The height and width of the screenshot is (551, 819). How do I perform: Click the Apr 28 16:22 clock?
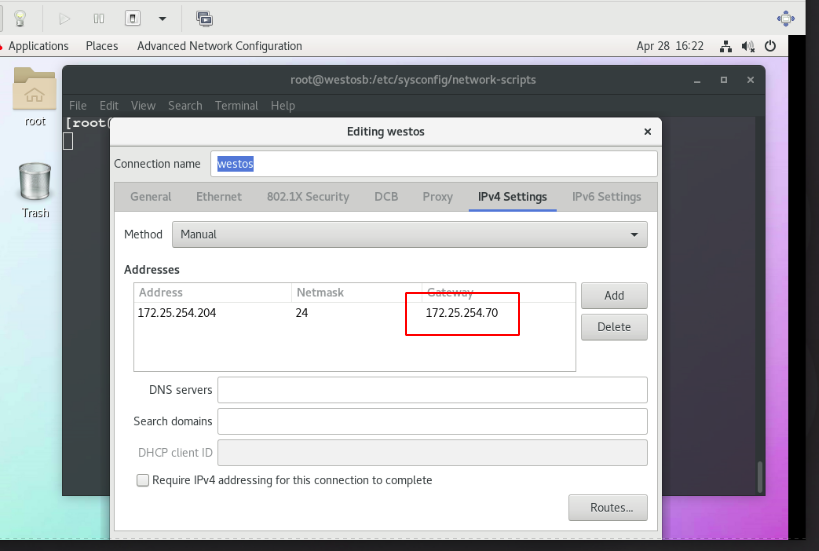tap(670, 46)
